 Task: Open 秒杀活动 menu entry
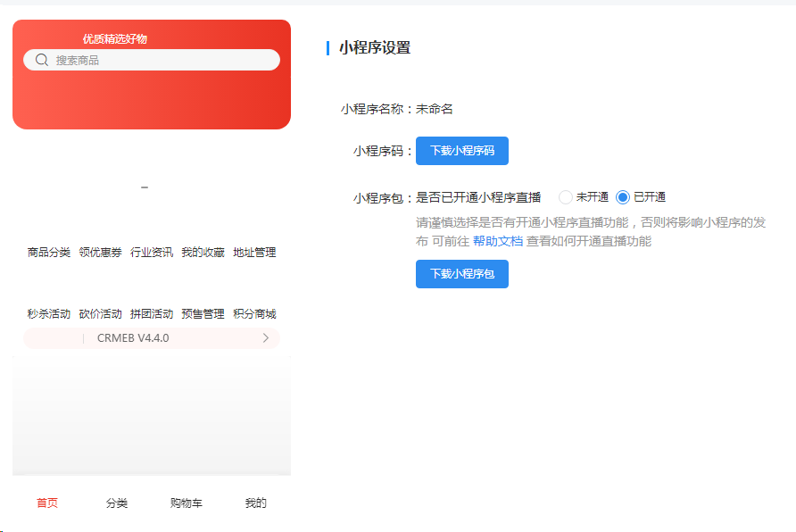(x=49, y=313)
